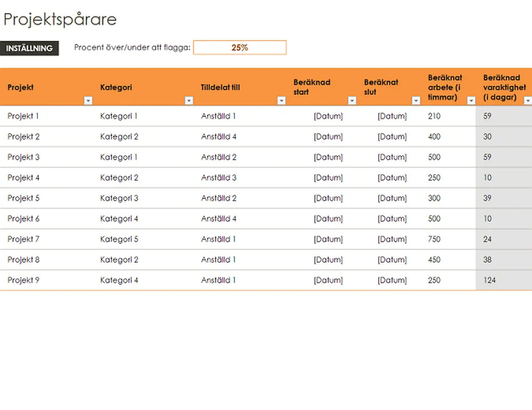Click the INSTÄLLNING button

point(29,48)
